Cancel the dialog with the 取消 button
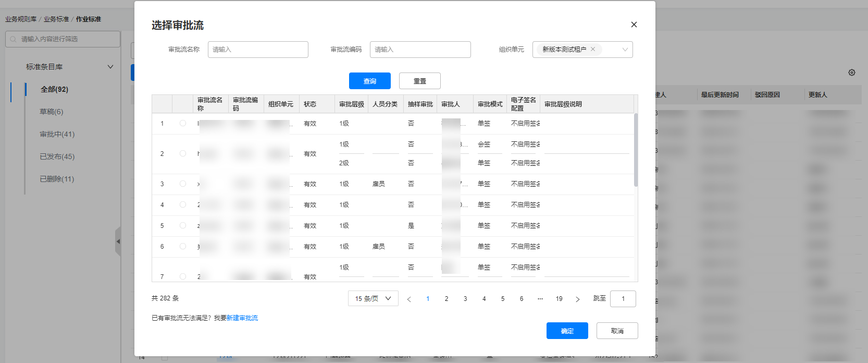Viewport: 868px width, 363px height. pyautogui.click(x=617, y=331)
